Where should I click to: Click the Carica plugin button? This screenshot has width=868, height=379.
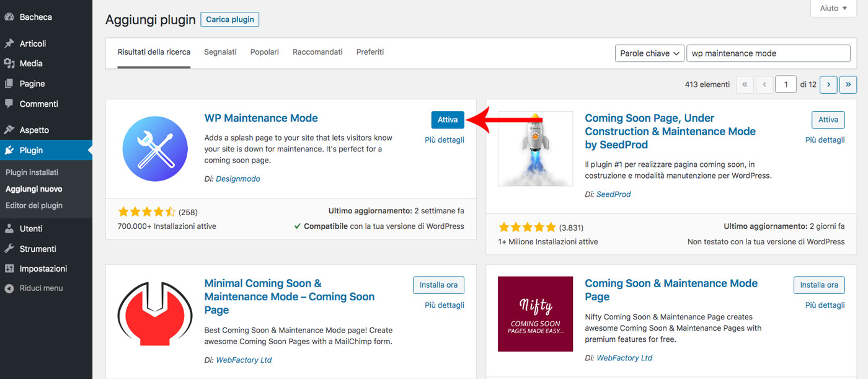(230, 19)
